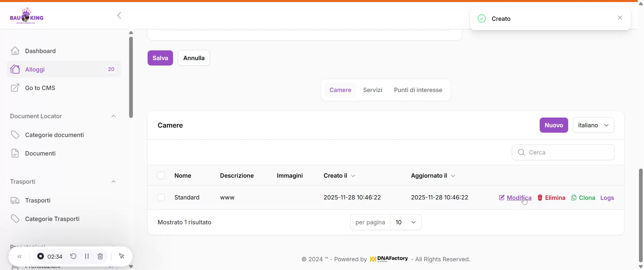Click the sidebar vertical scrollbar thumb
Image resolution: width=644 pixels, height=270 pixels.
coord(131,77)
